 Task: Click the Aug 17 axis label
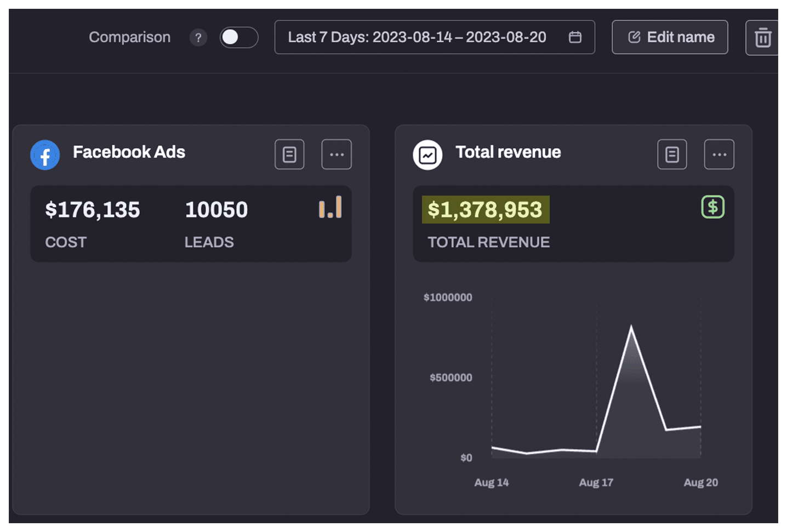pos(596,483)
